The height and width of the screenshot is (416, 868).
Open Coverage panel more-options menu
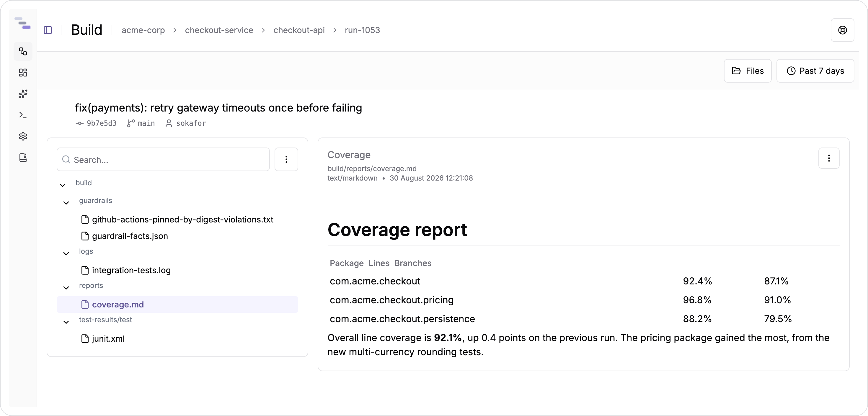pyautogui.click(x=828, y=158)
